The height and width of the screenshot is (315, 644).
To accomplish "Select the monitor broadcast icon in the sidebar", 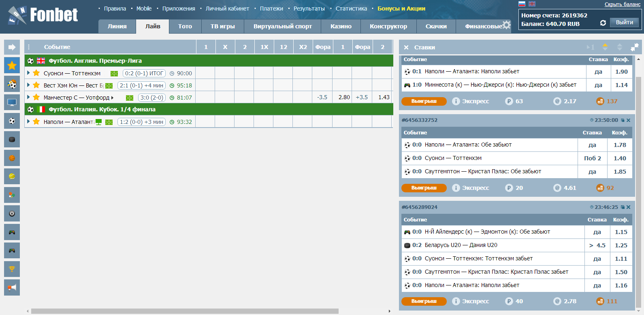I will (x=12, y=102).
